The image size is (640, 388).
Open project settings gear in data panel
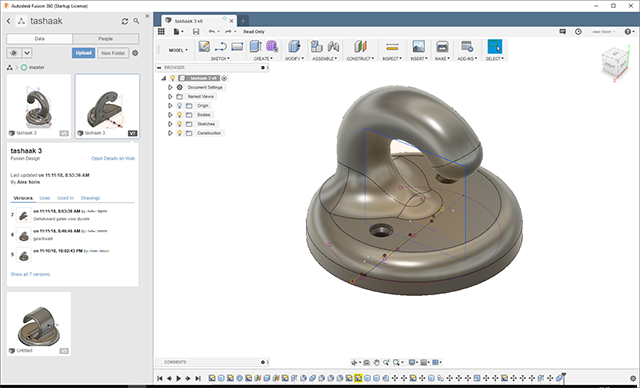(135, 53)
